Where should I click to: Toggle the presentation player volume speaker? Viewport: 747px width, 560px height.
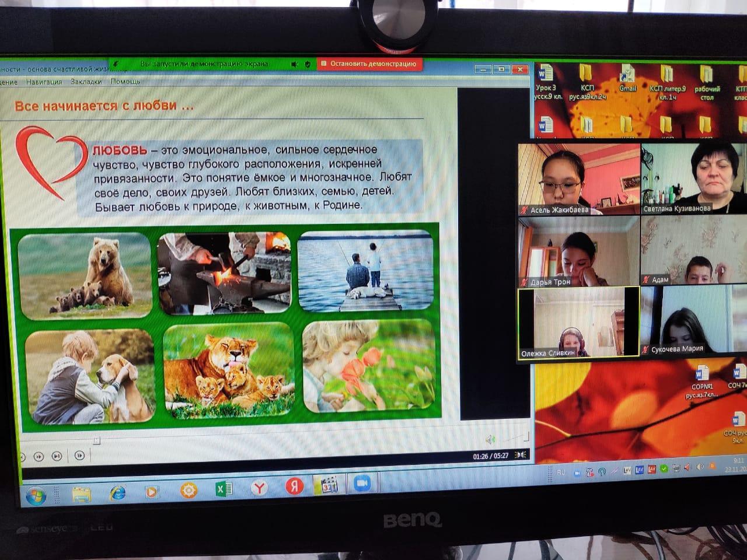[x=490, y=439]
